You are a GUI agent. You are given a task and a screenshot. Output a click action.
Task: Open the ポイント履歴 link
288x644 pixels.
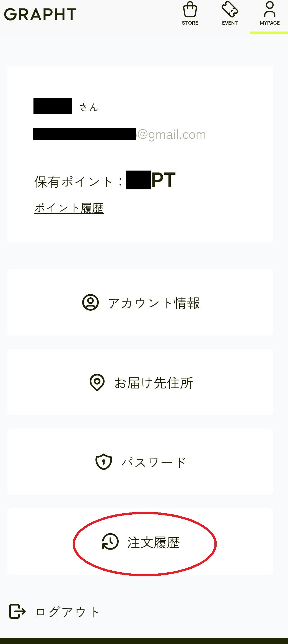coord(69,208)
